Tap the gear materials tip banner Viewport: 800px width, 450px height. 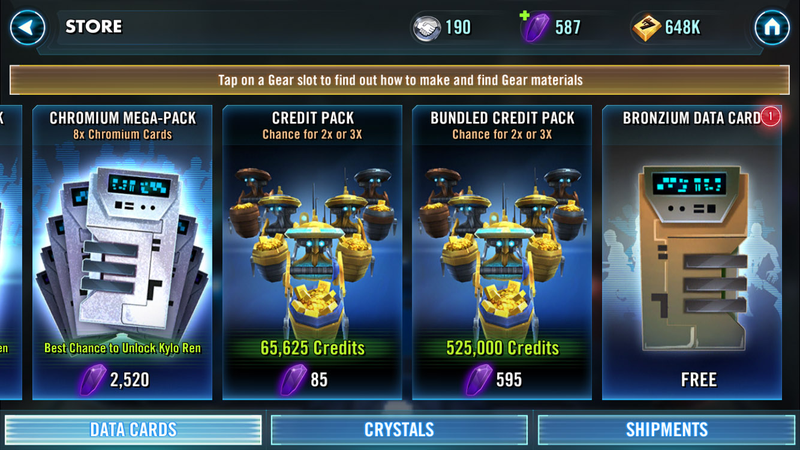pyautogui.click(x=399, y=80)
